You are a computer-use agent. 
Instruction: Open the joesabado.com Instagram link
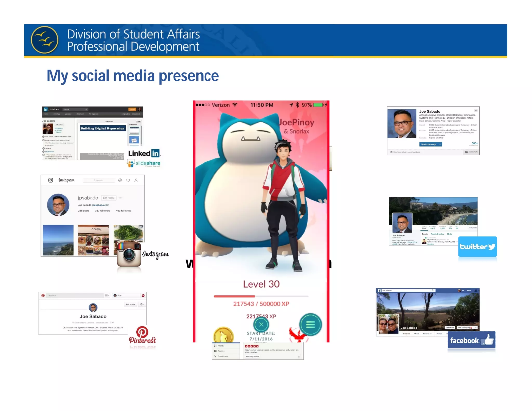(101, 205)
